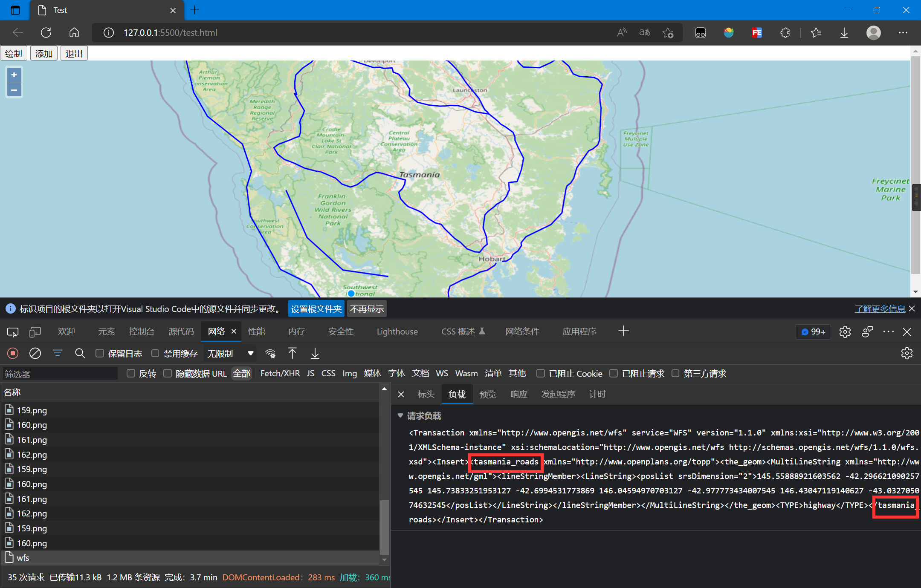Check the 隐藏数据 URL checkbox
This screenshot has width=921, height=588.
tap(168, 373)
